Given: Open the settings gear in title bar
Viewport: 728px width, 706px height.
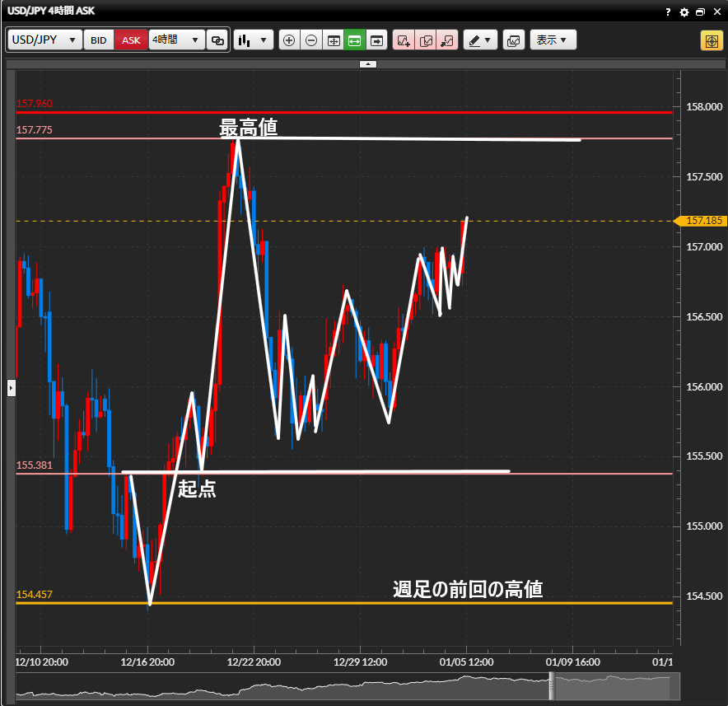Looking at the screenshot, I should pyautogui.click(x=684, y=12).
